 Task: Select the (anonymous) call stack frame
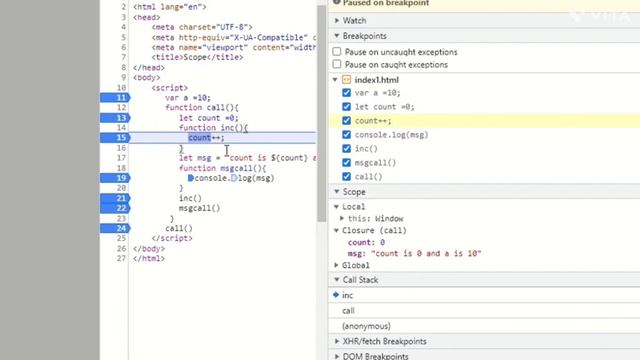point(484,326)
